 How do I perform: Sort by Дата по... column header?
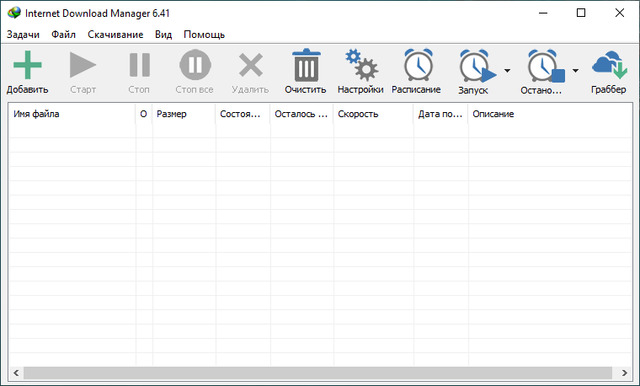[441, 114]
